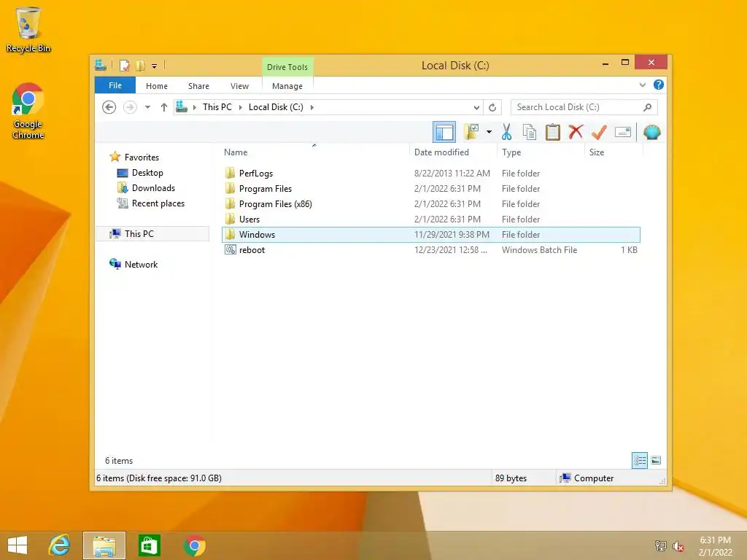Click the Forward arrow button
Viewport: 747px width, 560px height.
point(130,107)
